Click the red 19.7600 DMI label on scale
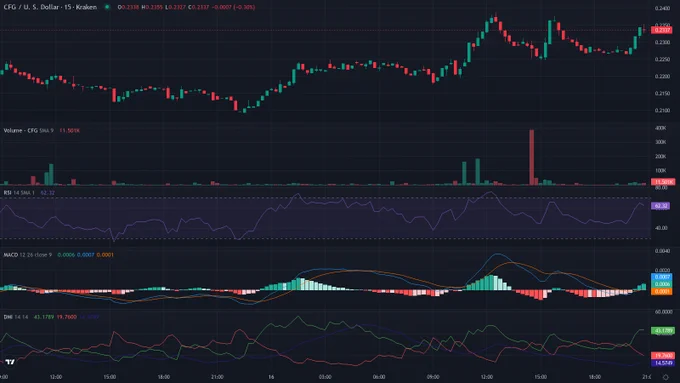This screenshot has height=383, width=680. pyautogui.click(x=663, y=355)
